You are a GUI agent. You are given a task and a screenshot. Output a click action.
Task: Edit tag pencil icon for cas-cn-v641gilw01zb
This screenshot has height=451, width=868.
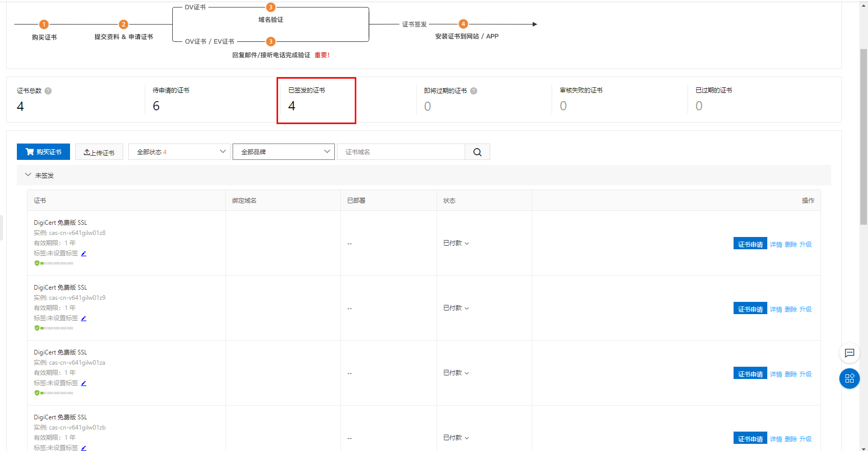[x=84, y=448]
